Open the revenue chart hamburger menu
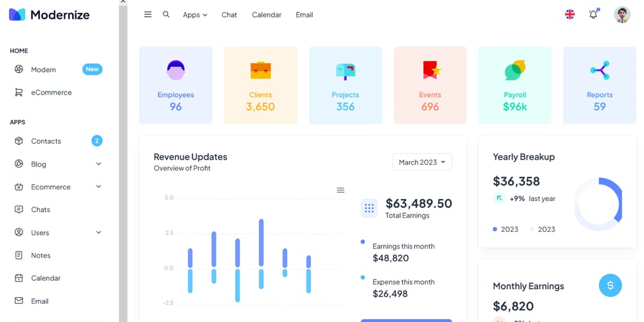Viewport: 644px width, 322px height. click(x=341, y=190)
